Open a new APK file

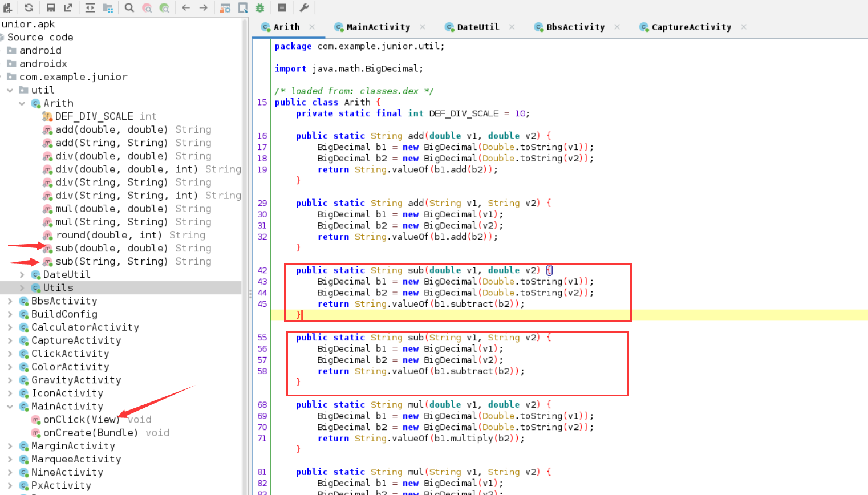[x=7, y=7]
